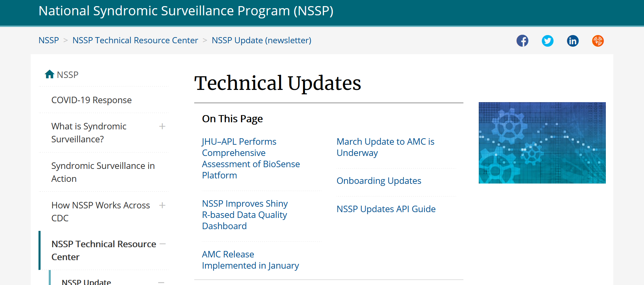
Task: Open COVID-19 Response sidebar item
Action: 91,100
